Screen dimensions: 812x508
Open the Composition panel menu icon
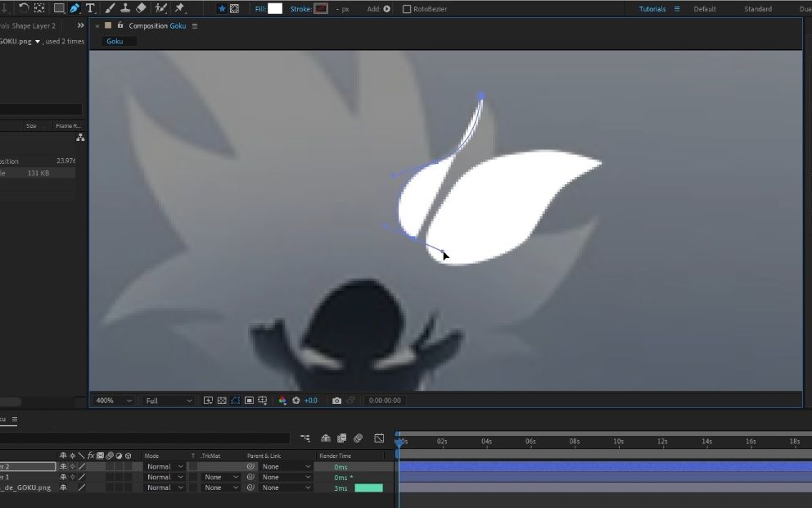pyautogui.click(x=195, y=26)
